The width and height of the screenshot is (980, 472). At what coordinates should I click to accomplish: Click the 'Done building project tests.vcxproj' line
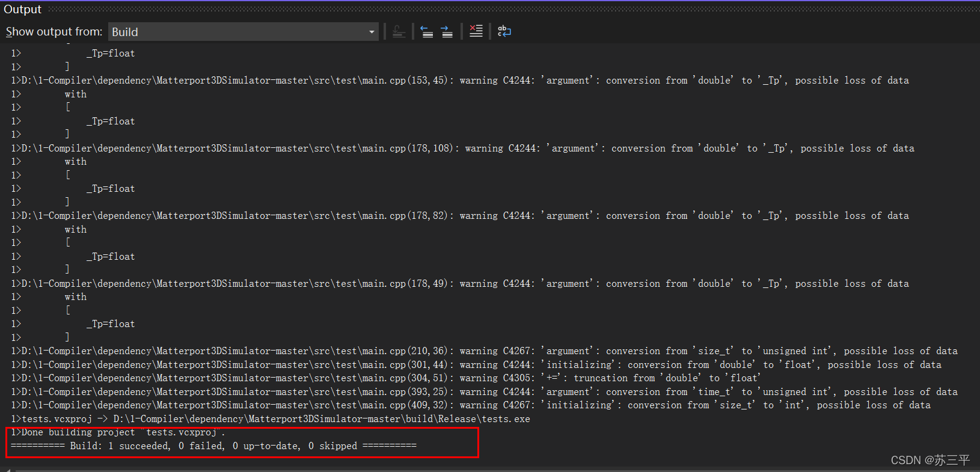118,432
